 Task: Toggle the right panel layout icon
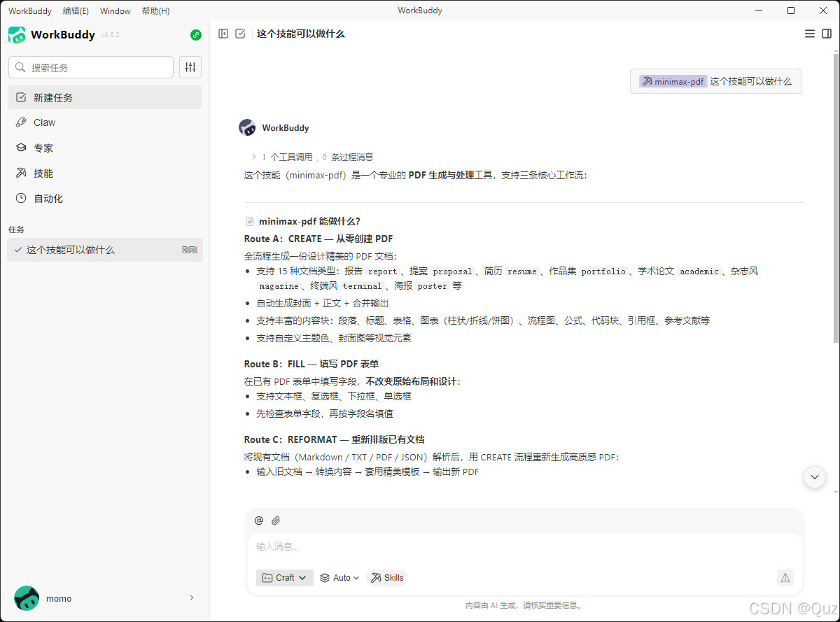[x=826, y=33]
